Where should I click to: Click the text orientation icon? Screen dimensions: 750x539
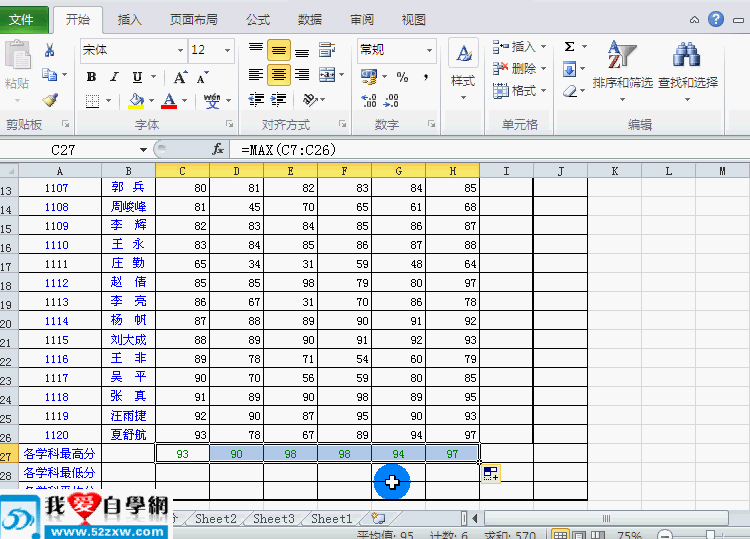310,99
